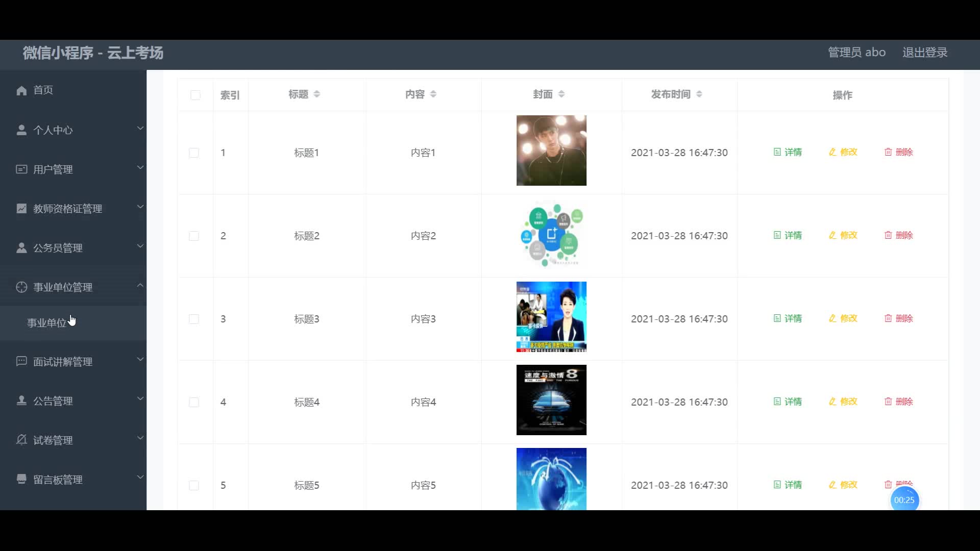Expand the 个人中心 menu chevron
Screen dimensions: 980x551
tap(140, 129)
